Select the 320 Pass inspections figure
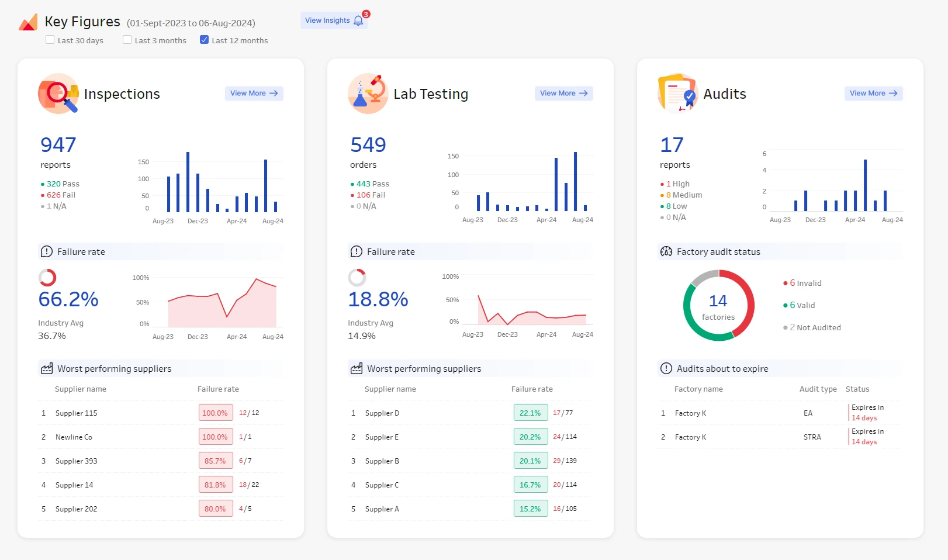Viewport: 948px width, 560px height. point(60,184)
